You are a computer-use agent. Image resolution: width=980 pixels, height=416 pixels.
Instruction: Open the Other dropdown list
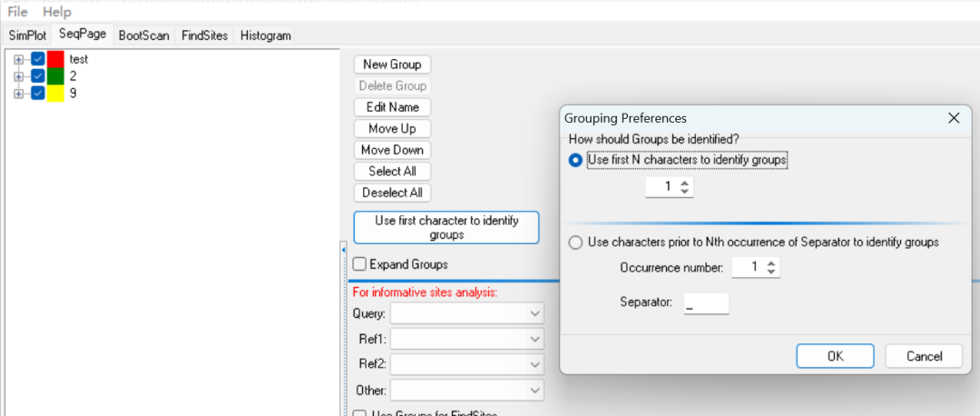click(x=466, y=391)
